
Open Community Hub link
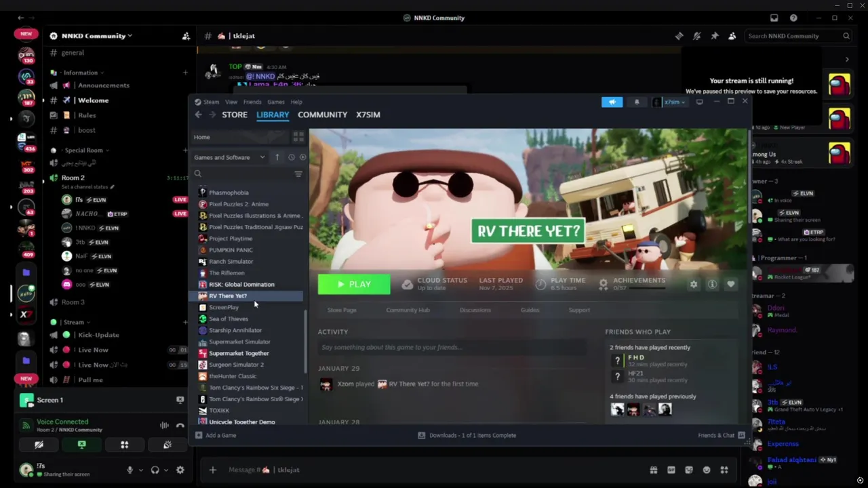[408, 310]
